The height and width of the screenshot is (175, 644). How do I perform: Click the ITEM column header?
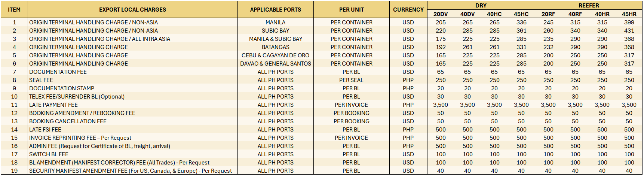coord(14,10)
